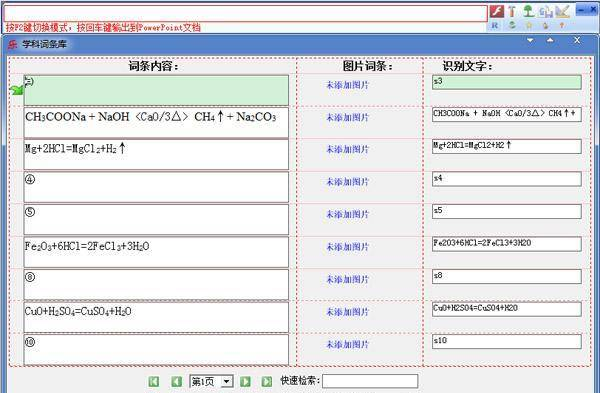This screenshot has height=393, width=600.
Task: Go to the first page of entries
Action: tap(154, 381)
